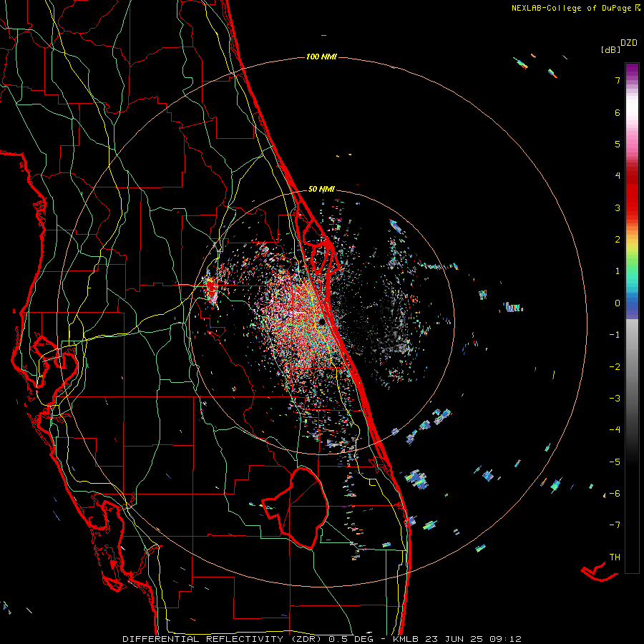Screen dimensions: 644x644
Task: Click the TH threshold legend label
Action: (615, 557)
